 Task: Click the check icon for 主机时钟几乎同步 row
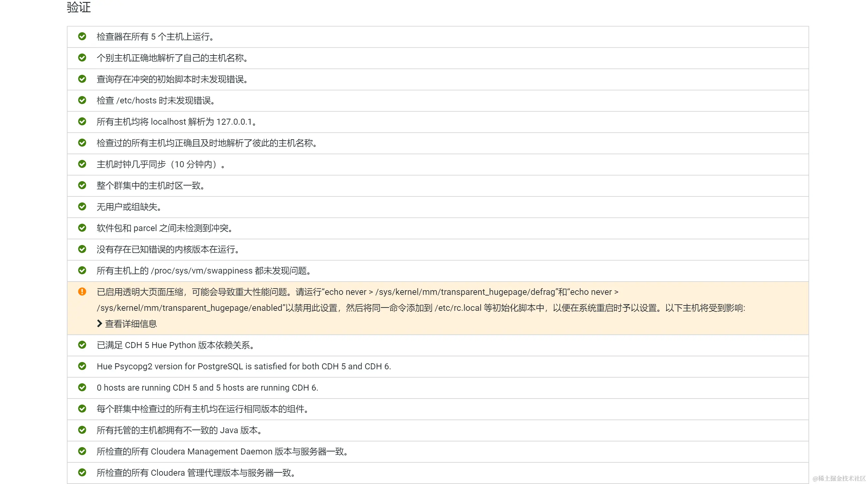(x=82, y=164)
